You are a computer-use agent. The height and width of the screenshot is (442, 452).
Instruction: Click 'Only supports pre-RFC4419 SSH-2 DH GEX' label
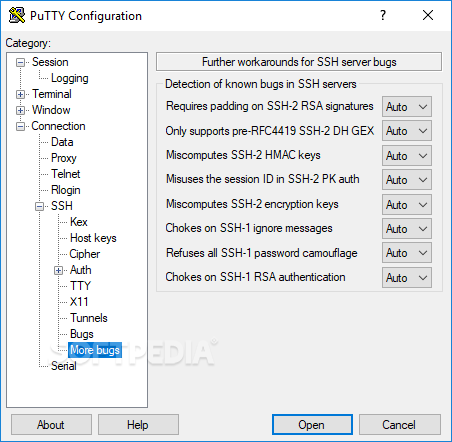[270, 131]
